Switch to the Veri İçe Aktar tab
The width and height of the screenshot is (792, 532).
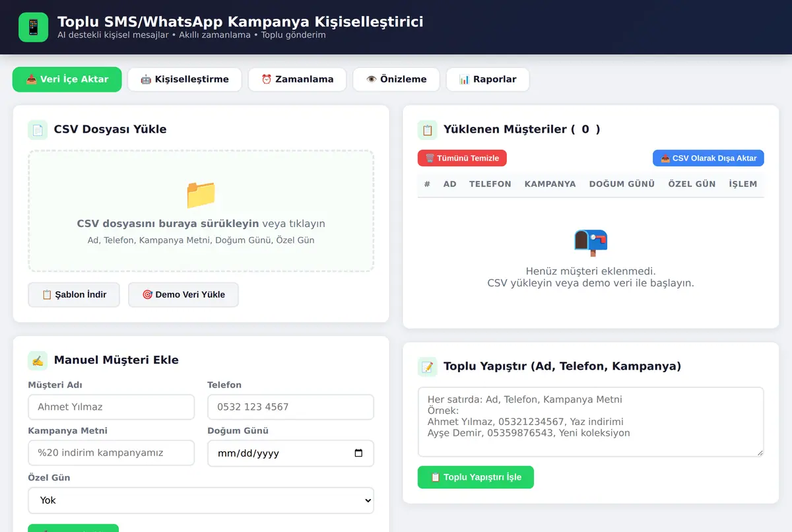(67, 79)
